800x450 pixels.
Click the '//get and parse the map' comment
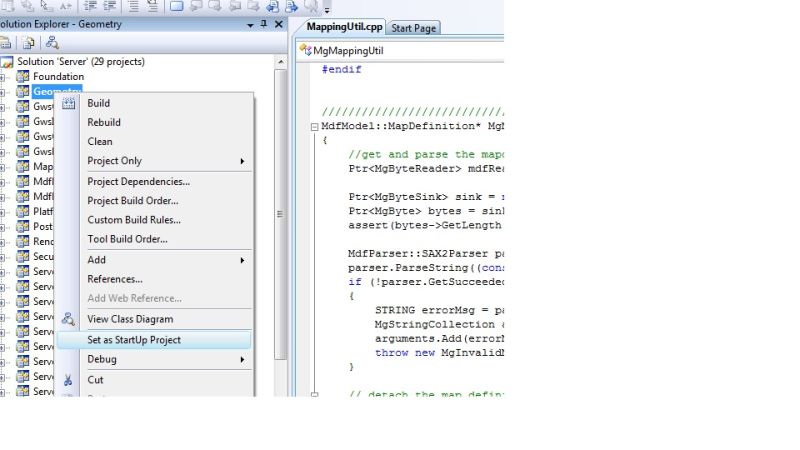[x=426, y=155]
